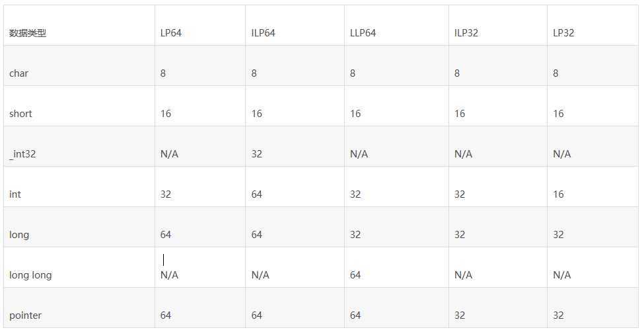Click the long long N/A under LP64
The height and width of the screenshot is (334, 644).
(x=169, y=274)
